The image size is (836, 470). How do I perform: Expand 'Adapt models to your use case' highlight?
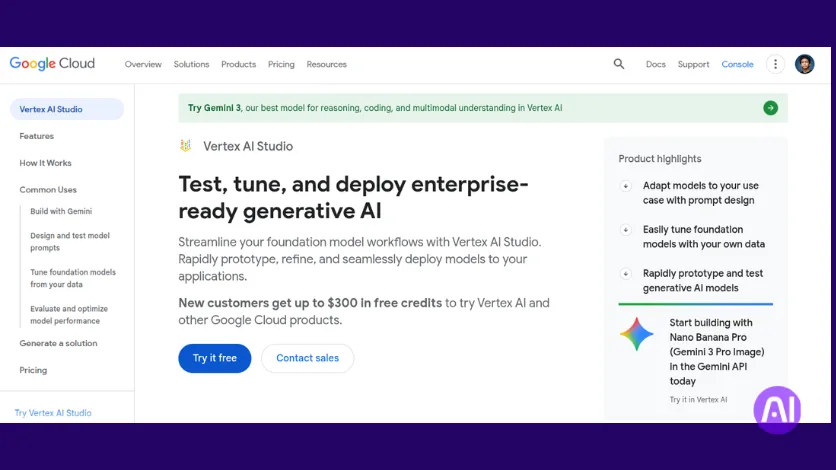625,186
